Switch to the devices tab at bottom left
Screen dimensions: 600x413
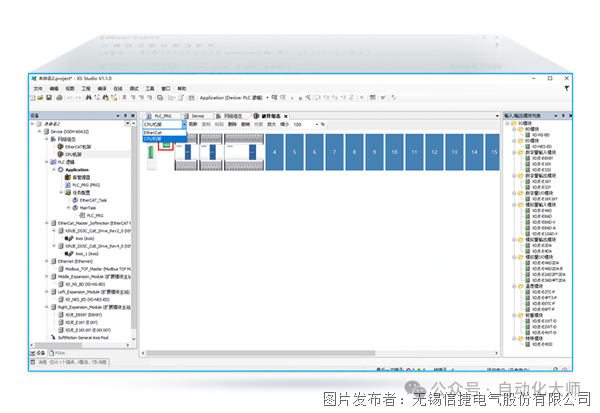(x=38, y=353)
